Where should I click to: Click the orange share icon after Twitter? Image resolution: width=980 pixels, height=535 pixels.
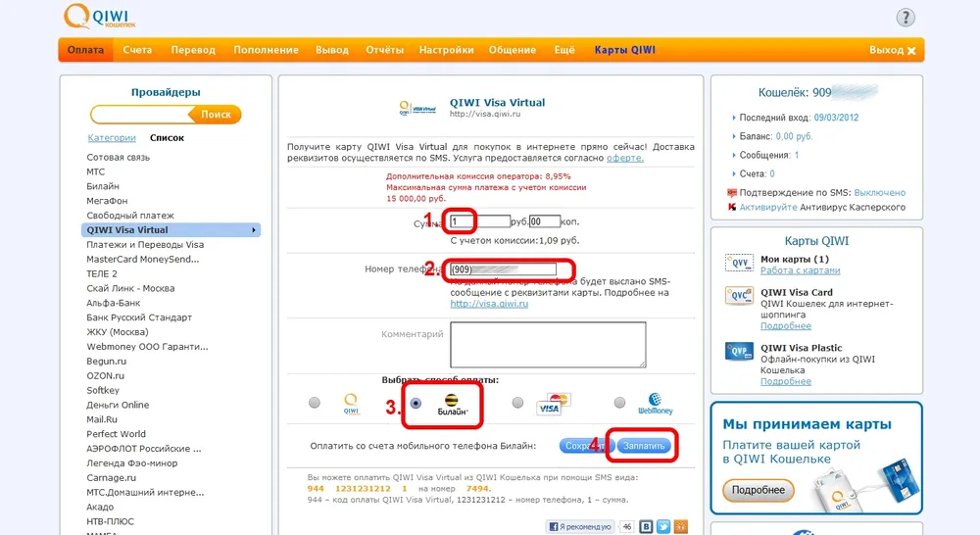tap(681, 527)
